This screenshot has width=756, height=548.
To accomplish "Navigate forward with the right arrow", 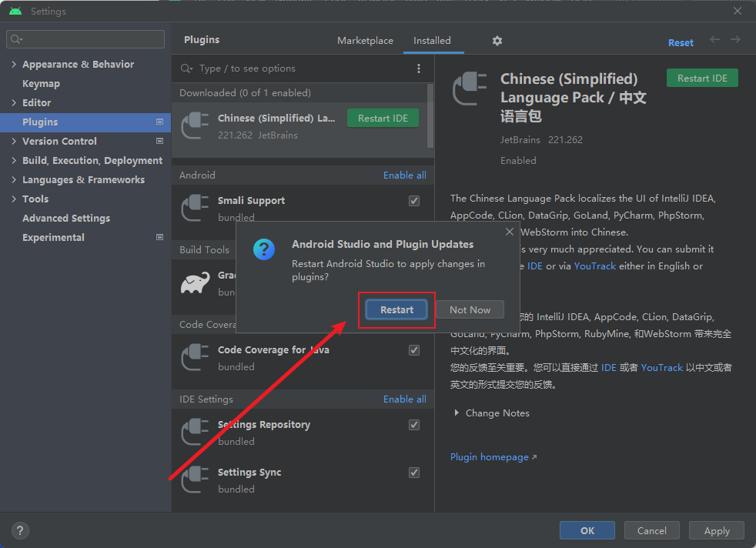I will point(735,39).
